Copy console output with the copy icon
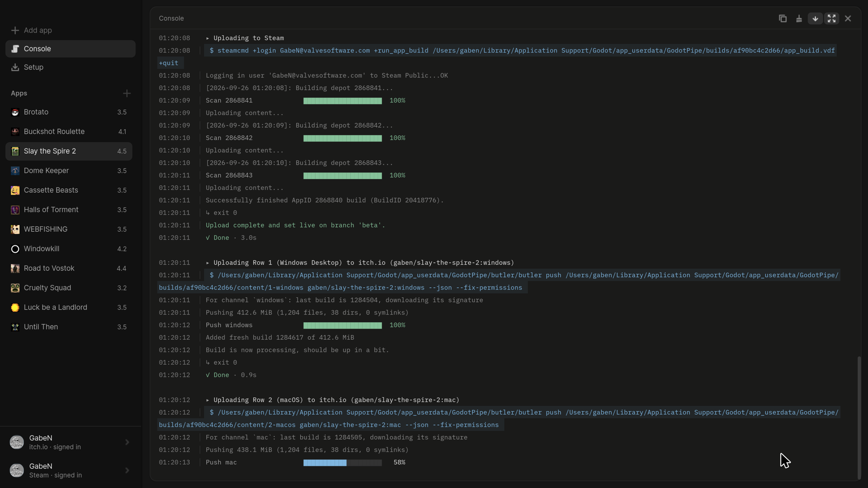 point(783,19)
